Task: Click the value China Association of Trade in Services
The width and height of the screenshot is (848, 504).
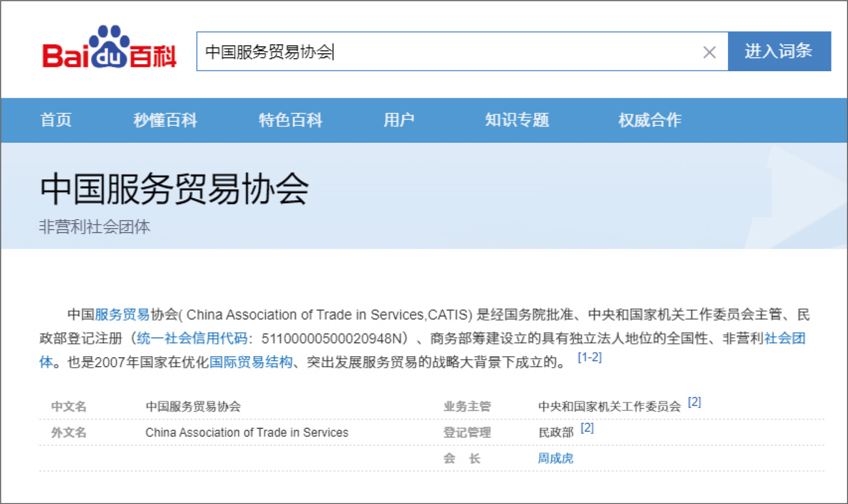Action: coord(247,432)
